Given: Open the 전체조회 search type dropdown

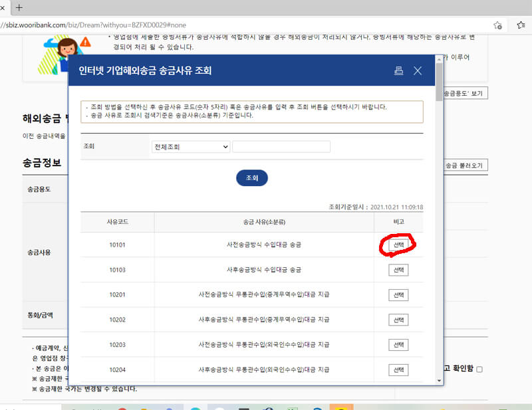Looking at the screenshot, I should pyautogui.click(x=191, y=147).
